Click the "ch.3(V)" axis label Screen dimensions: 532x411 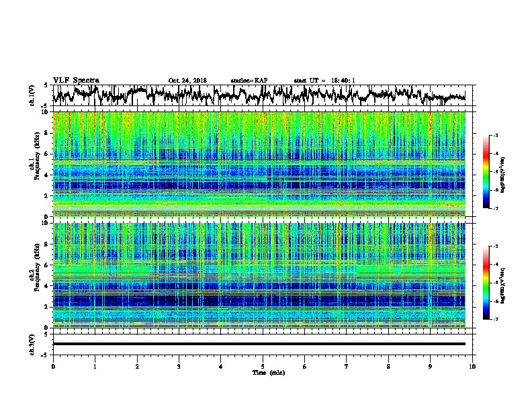(32, 345)
